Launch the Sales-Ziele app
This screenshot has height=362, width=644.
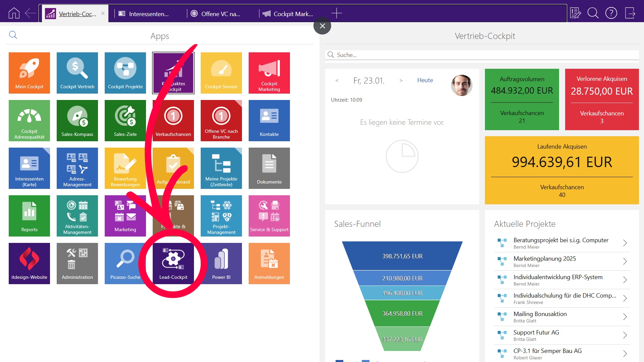[125, 120]
